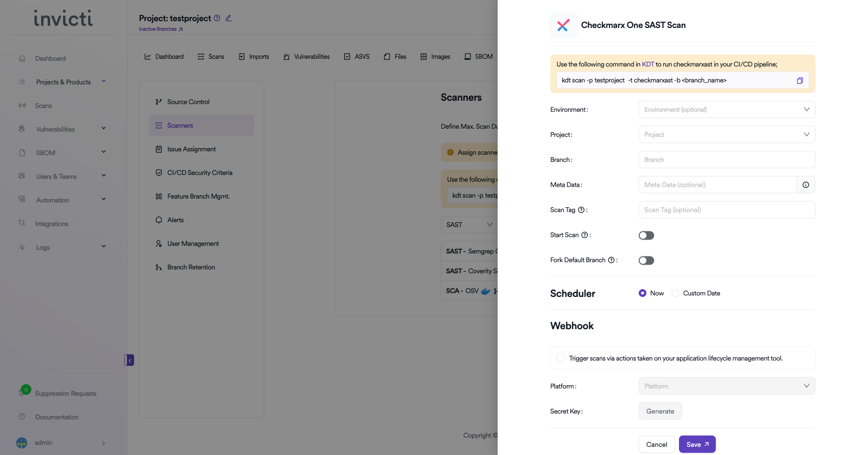Open the webhook Platform dropdown
Screen dimensions: 868x455
coord(727,386)
